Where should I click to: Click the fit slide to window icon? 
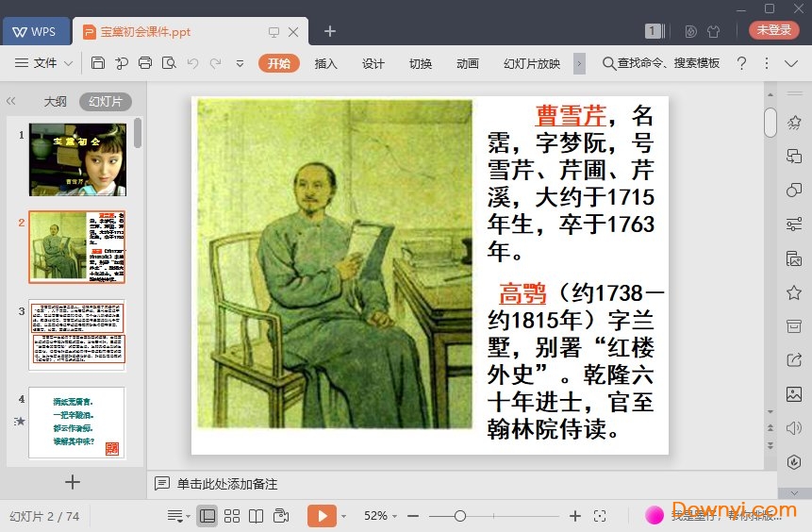(600, 516)
